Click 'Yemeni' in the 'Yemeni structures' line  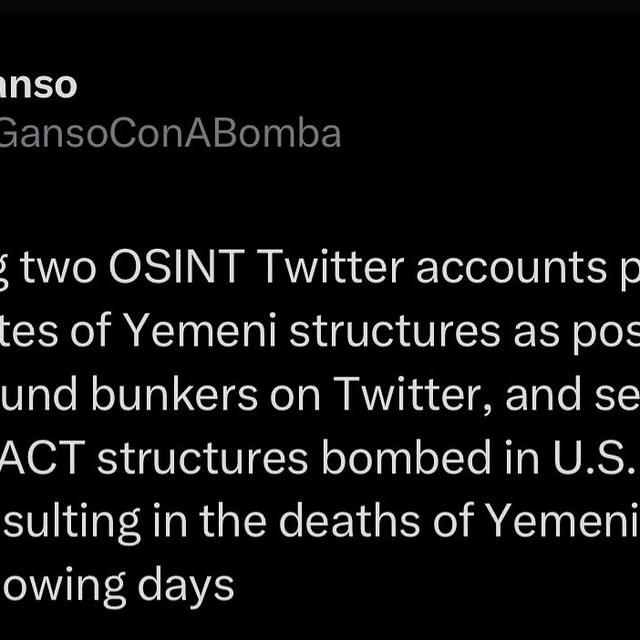(x=200, y=331)
